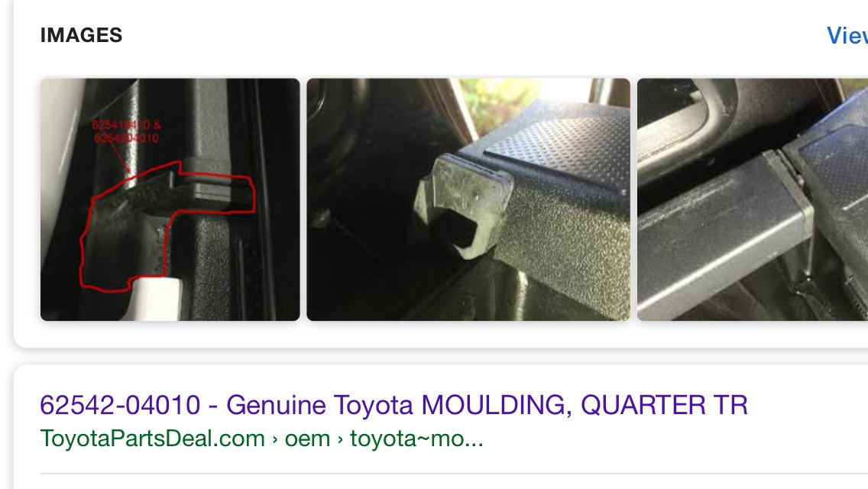Select the 'oem' breadcrumb segment
The image size is (868, 489).
(307, 439)
